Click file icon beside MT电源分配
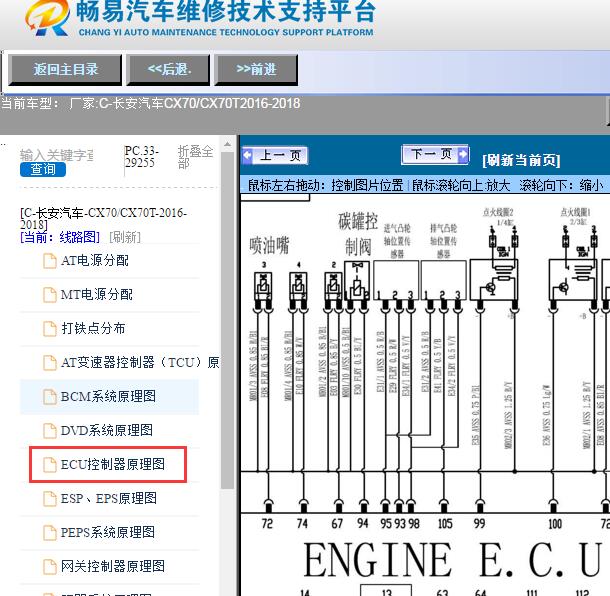The height and width of the screenshot is (596, 610). pos(49,294)
